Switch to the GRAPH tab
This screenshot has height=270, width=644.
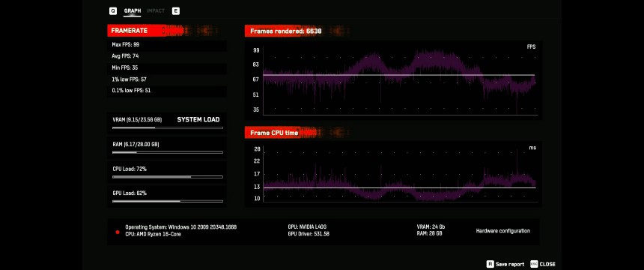(x=133, y=11)
